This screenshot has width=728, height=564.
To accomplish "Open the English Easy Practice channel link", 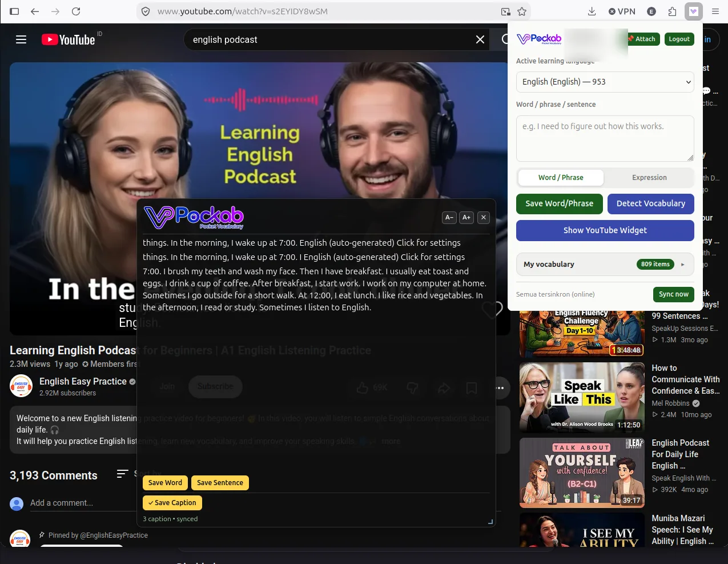I will pos(83,381).
